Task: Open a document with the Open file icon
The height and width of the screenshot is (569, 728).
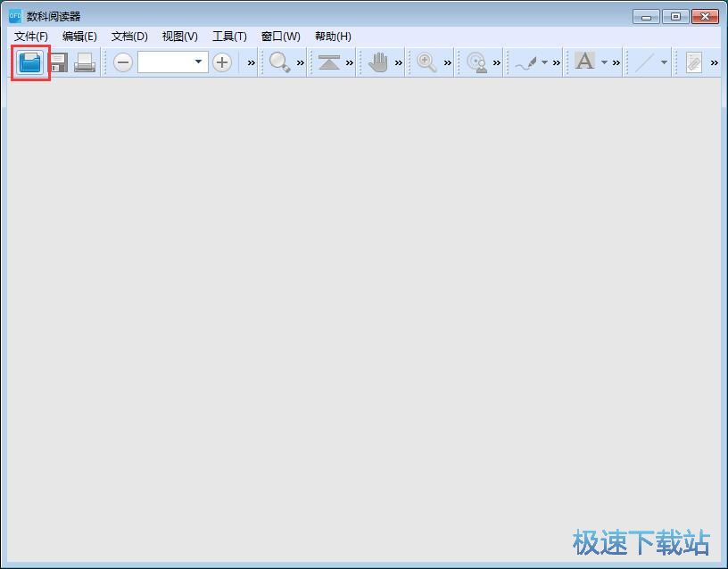Action: [x=28, y=62]
